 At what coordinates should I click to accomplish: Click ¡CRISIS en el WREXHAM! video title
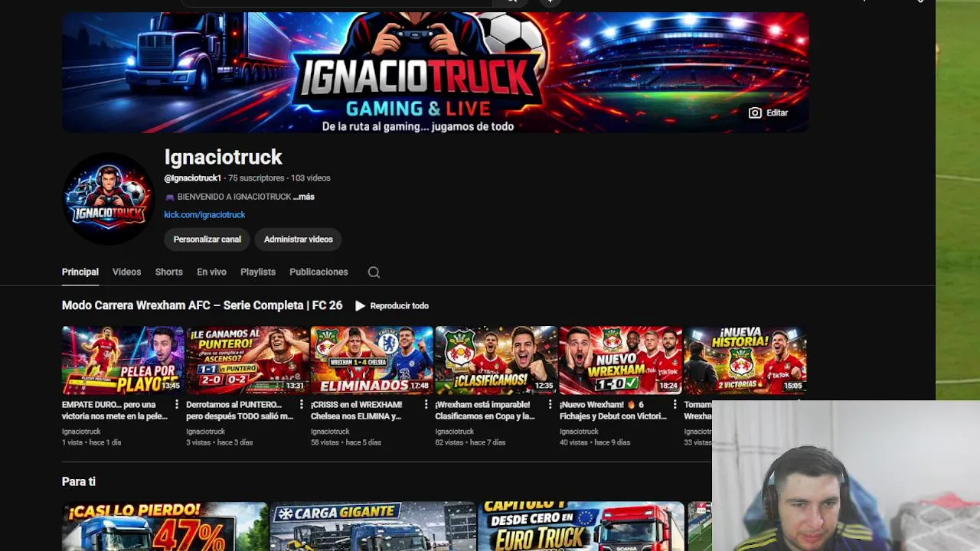point(356,410)
